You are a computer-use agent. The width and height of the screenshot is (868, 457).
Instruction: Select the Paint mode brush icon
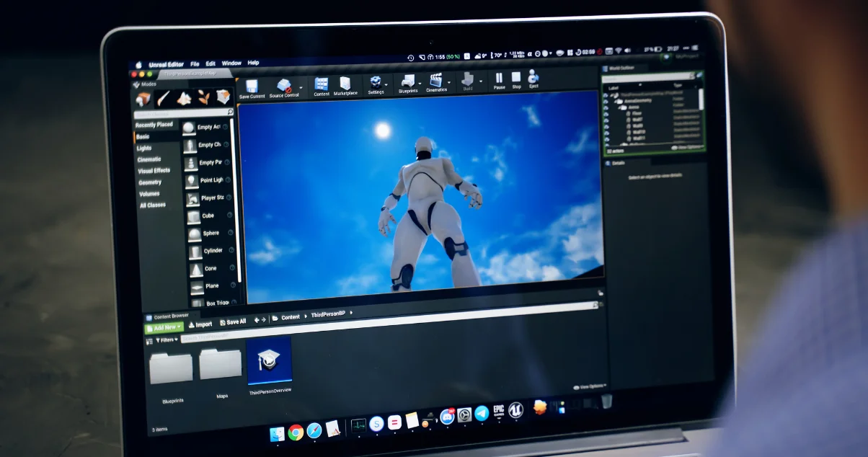(x=164, y=97)
